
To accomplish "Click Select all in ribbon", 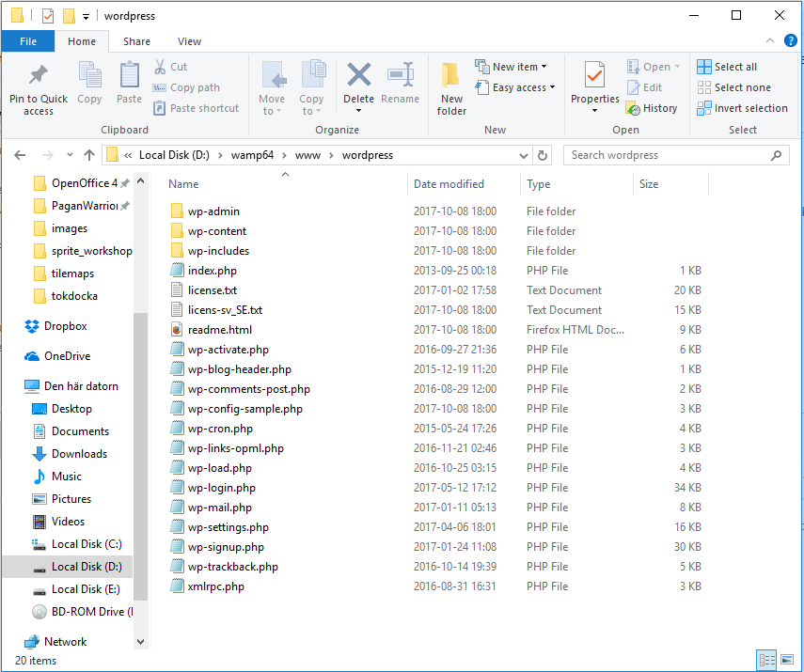I will 727,67.
